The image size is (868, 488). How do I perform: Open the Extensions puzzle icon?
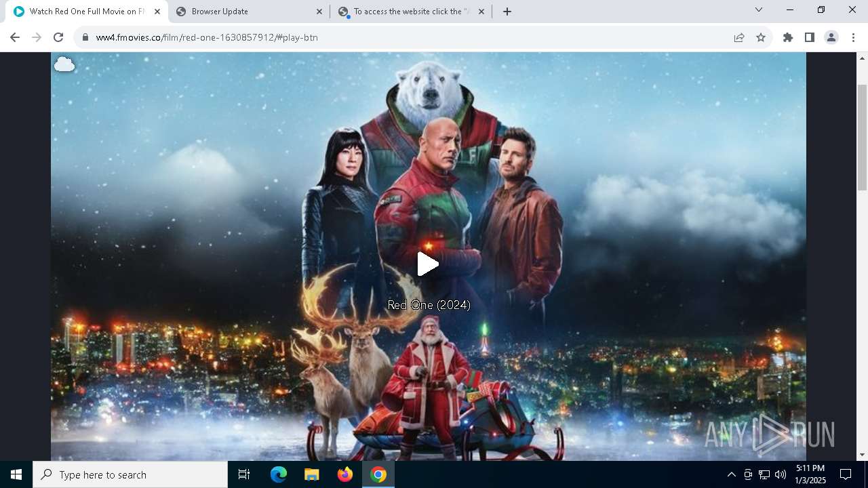point(788,37)
